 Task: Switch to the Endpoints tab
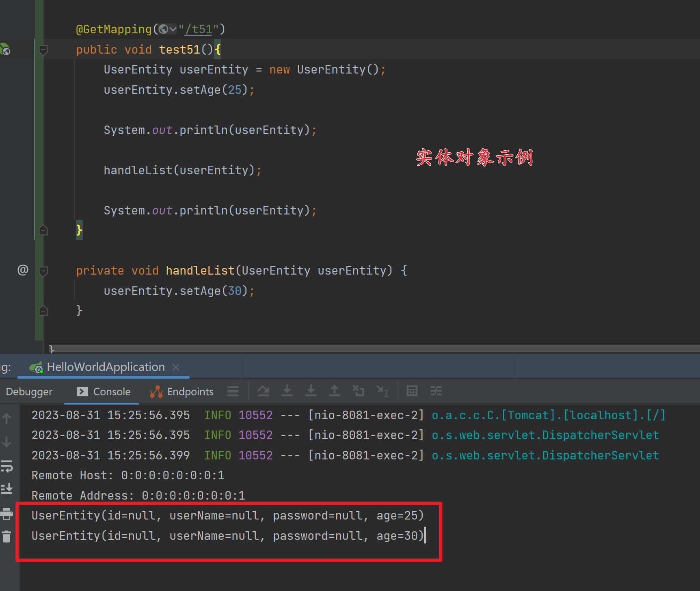pos(182,392)
